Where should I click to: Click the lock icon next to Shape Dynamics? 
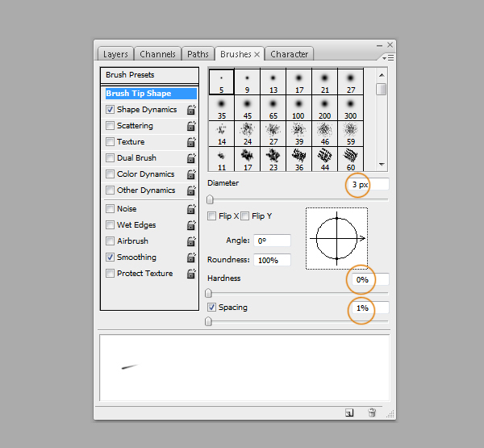[191, 110]
